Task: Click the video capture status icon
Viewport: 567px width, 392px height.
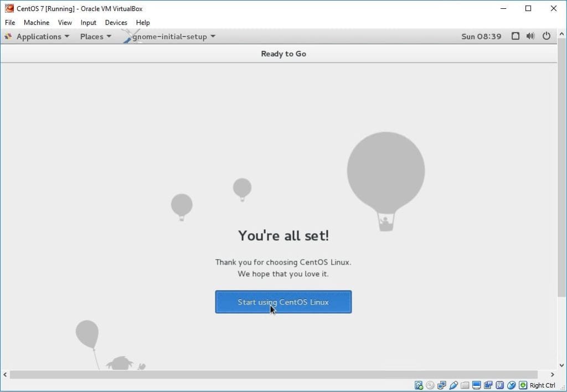Action: (488, 385)
